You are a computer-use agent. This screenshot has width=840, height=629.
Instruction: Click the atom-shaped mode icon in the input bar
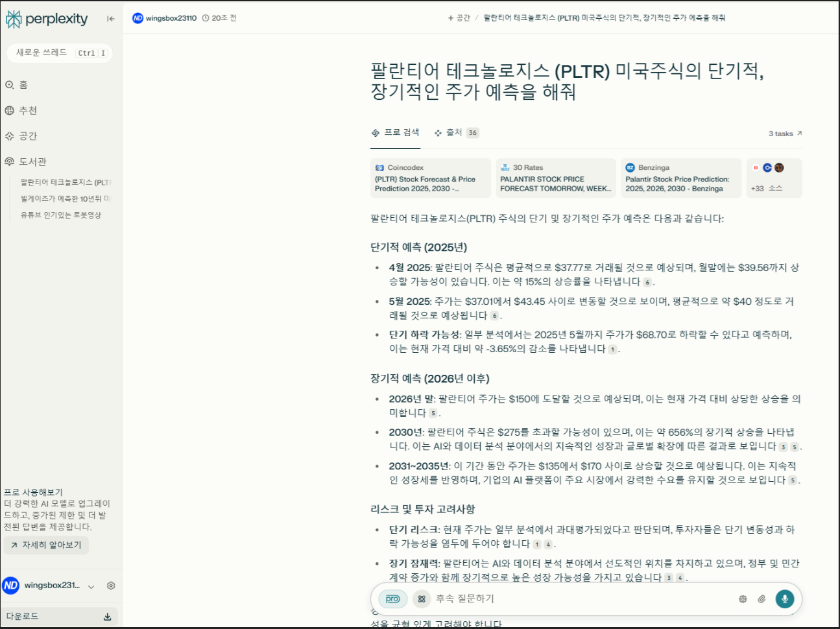point(422,599)
